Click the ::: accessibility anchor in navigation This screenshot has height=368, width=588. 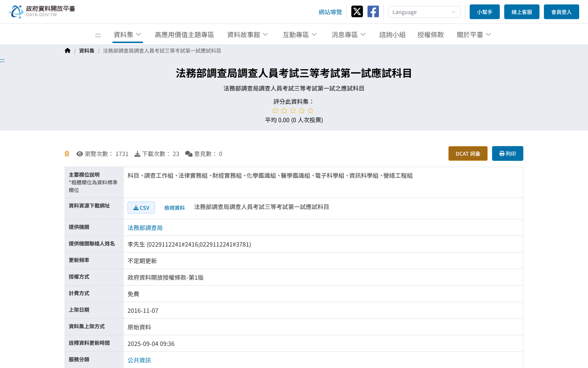pyautogui.click(x=98, y=35)
